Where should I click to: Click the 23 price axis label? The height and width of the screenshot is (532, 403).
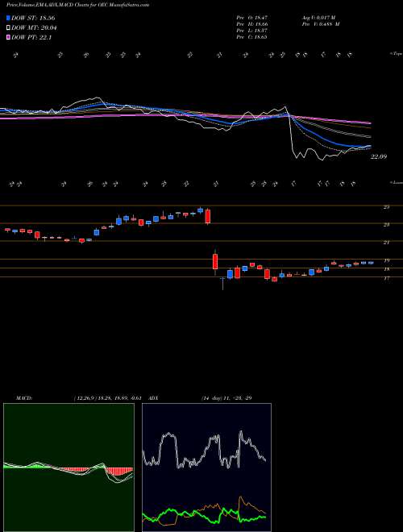click(x=386, y=225)
